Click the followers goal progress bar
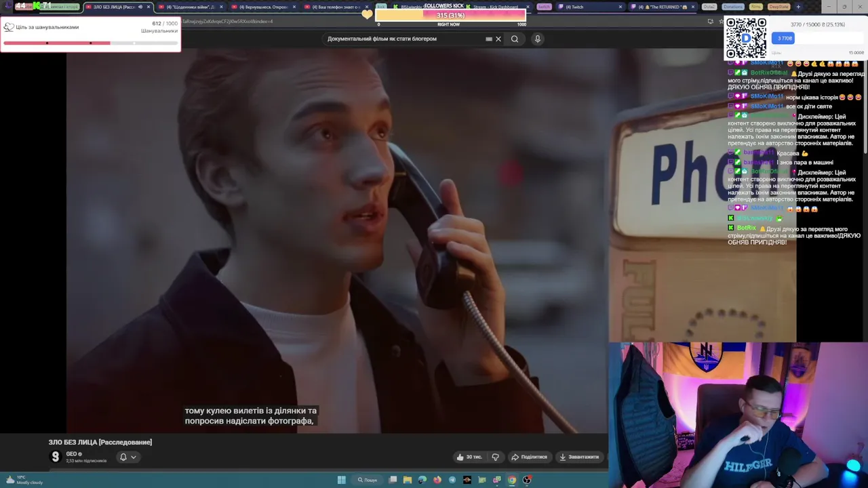 coord(90,43)
